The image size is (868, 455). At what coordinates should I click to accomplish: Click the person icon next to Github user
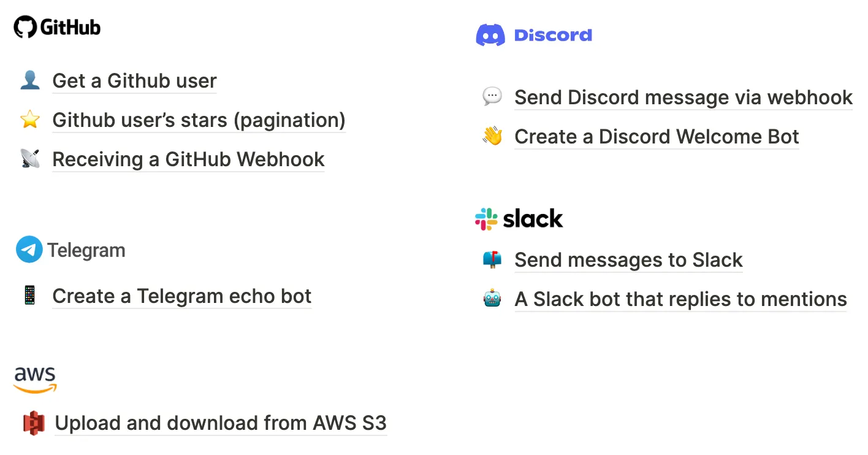29,79
